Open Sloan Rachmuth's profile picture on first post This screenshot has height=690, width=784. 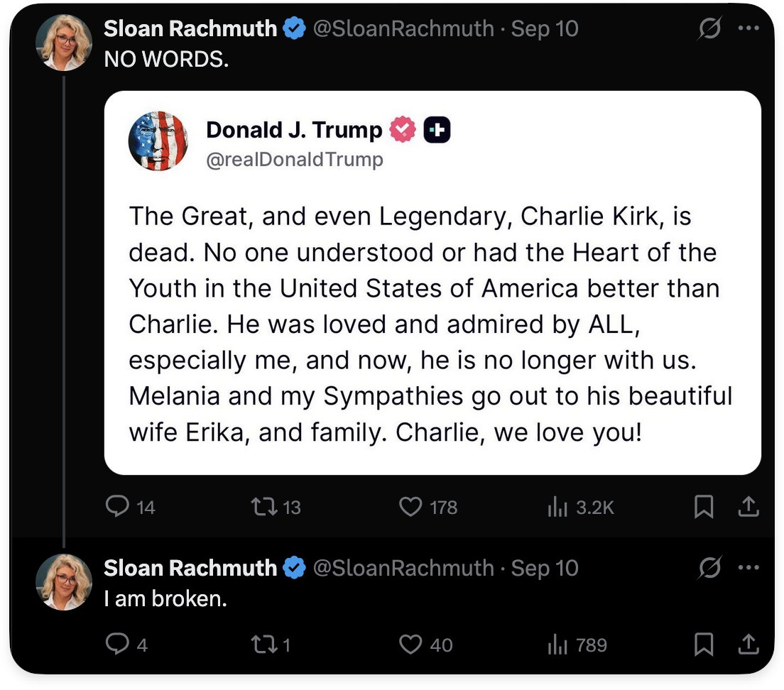[64, 43]
